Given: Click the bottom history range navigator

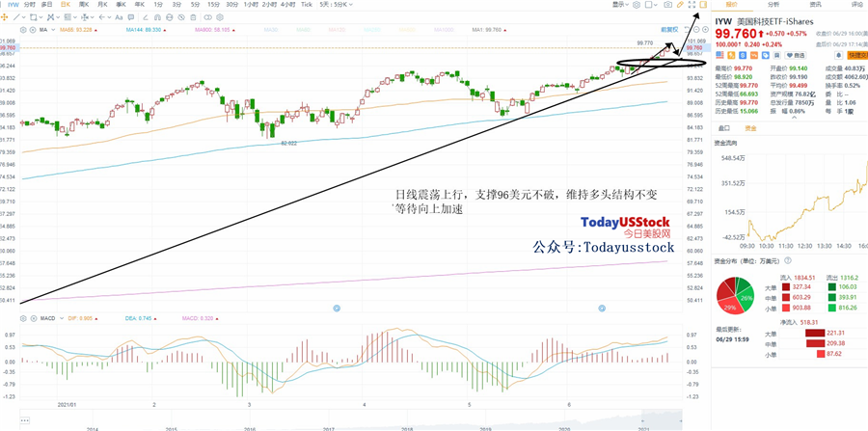Looking at the screenshot, I should 351,419.
